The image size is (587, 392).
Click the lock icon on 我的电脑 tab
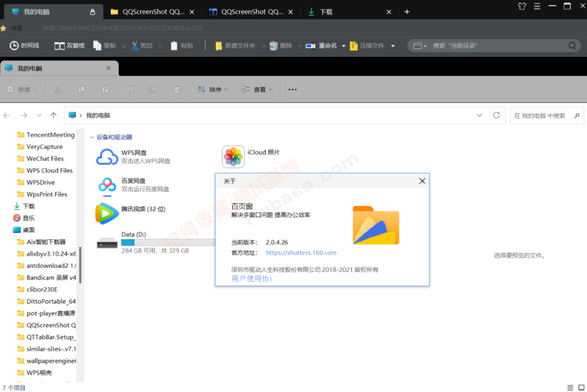[93, 12]
